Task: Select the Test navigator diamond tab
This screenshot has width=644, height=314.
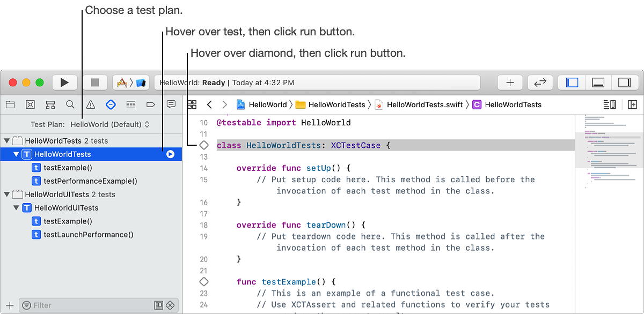Action: click(x=111, y=104)
